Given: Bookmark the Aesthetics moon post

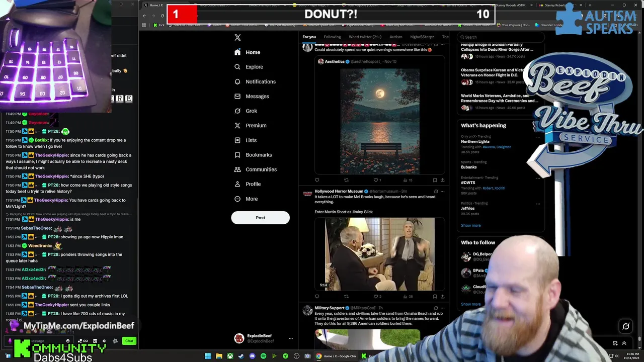Looking at the screenshot, I should click(435, 180).
